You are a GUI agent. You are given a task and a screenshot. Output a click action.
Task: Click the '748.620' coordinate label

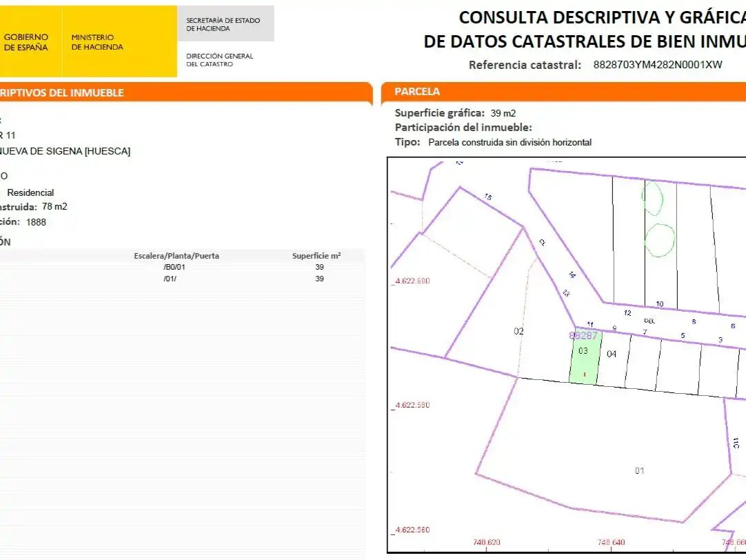(x=487, y=542)
